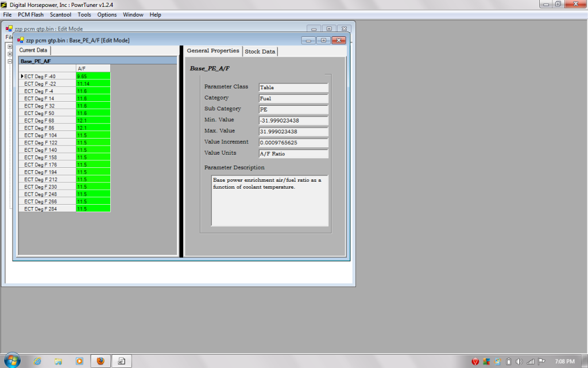Click the ECT Deg F 176 row header
Image resolution: width=588 pixels, height=368 pixels.
coord(47,164)
